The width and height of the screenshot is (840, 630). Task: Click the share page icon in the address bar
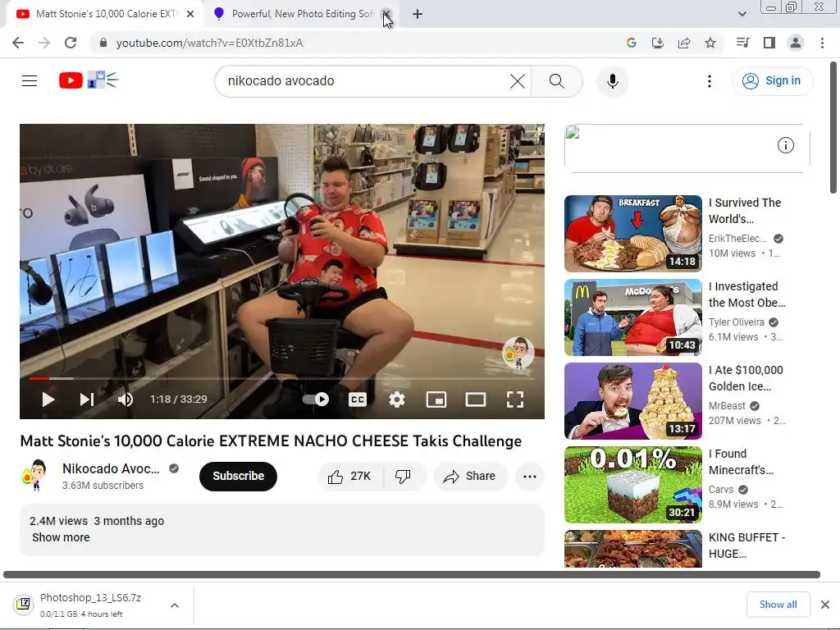(x=684, y=43)
